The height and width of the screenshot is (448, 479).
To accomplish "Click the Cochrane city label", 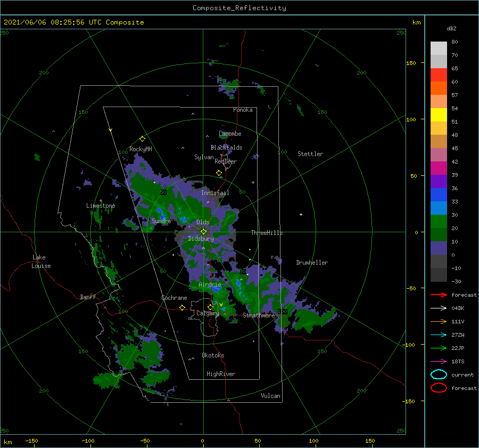I will [x=174, y=298].
